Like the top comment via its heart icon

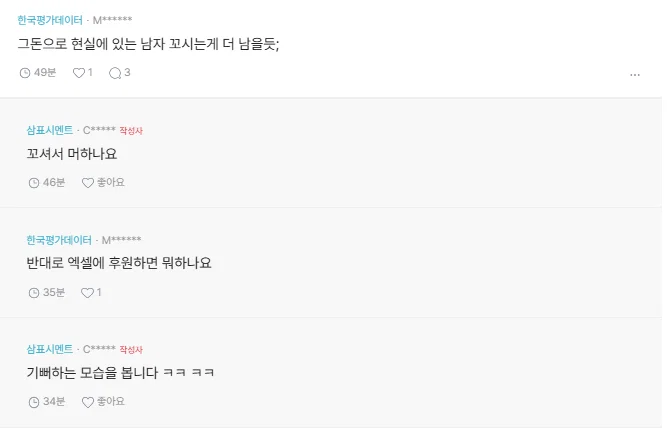click(x=79, y=73)
